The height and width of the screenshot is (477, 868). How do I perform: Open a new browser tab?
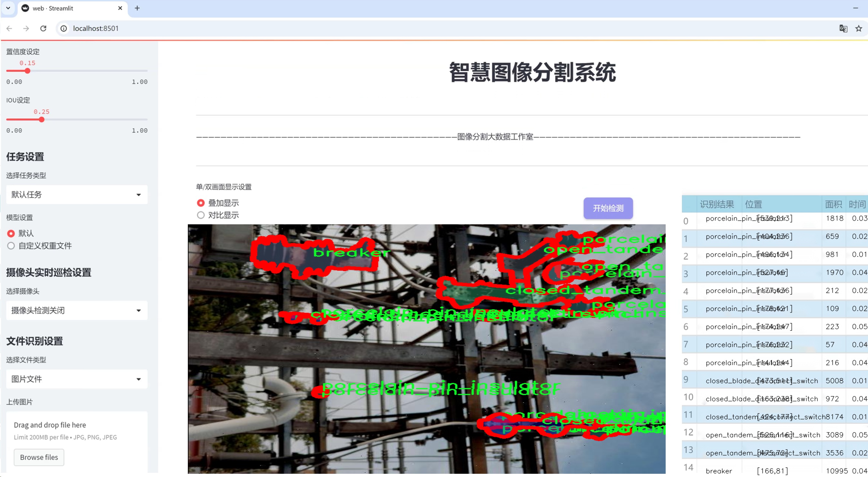click(137, 8)
